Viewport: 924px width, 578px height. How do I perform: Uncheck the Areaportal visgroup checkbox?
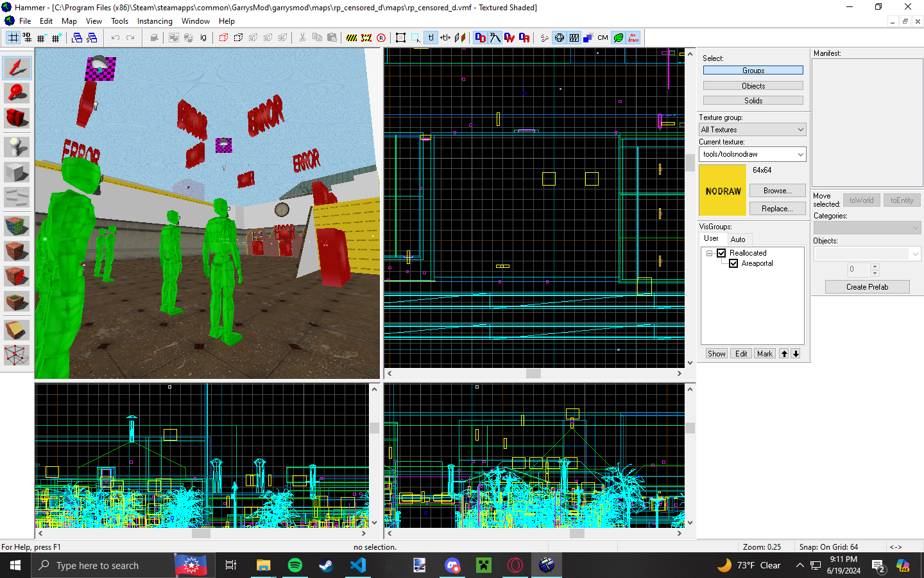733,263
